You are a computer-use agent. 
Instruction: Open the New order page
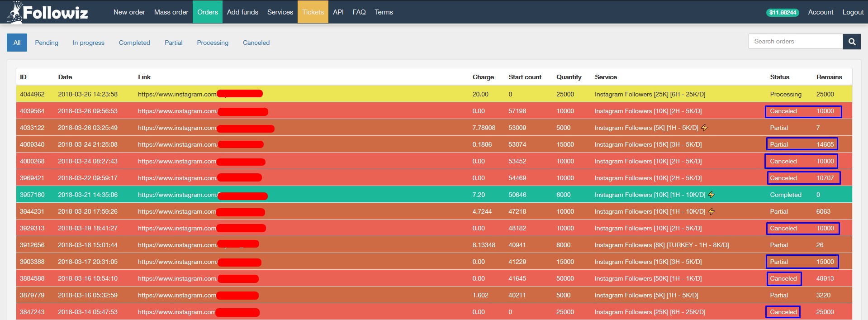129,12
